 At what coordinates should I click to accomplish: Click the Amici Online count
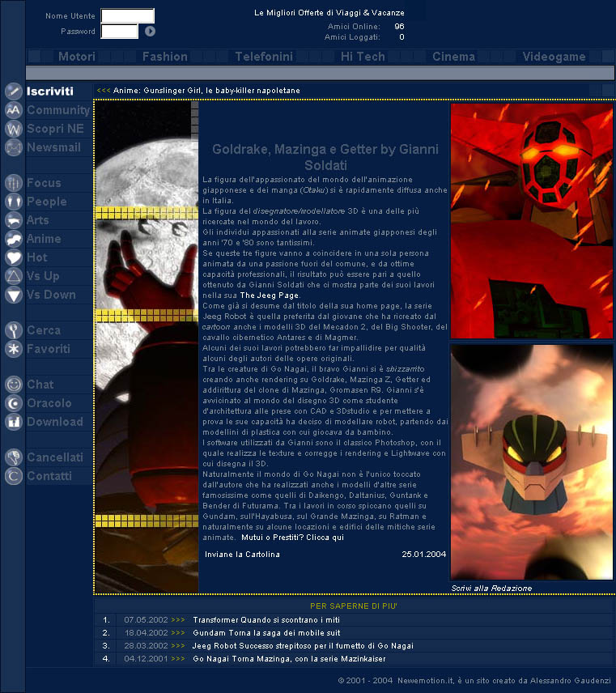pyautogui.click(x=400, y=27)
